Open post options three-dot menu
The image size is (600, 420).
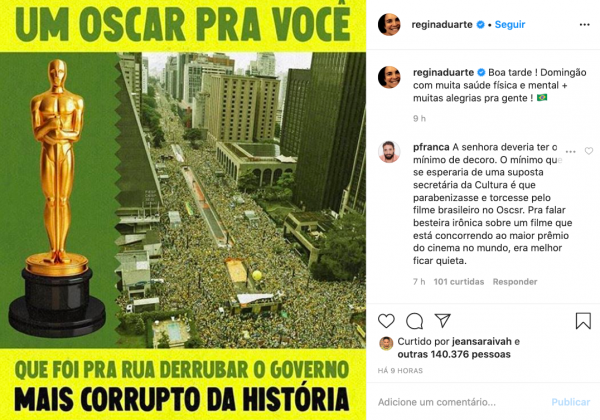tap(584, 25)
